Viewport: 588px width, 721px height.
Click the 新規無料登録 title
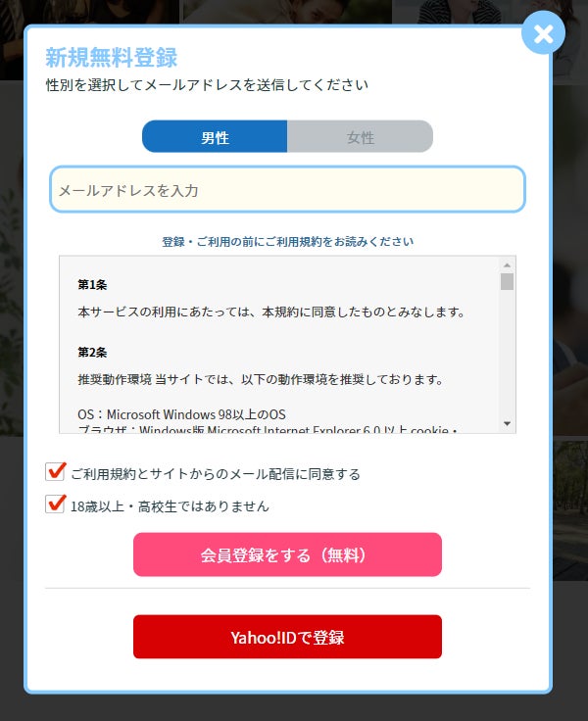point(112,58)
